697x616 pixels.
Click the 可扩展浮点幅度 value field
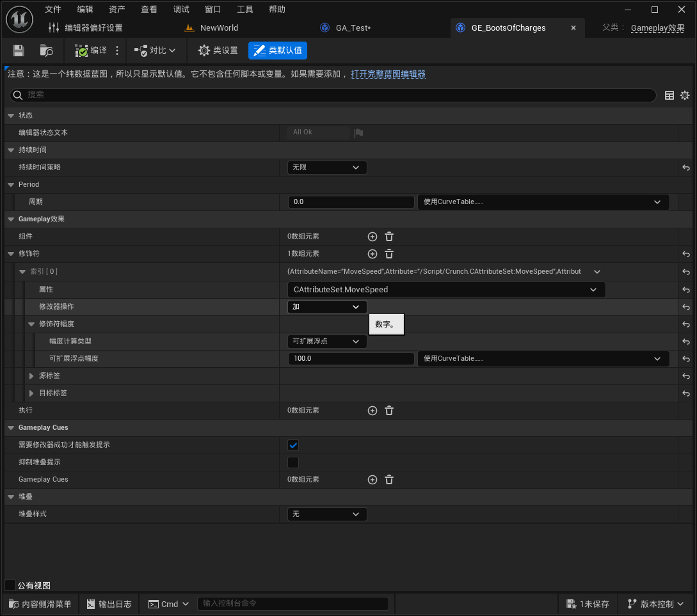coord(351,359)
